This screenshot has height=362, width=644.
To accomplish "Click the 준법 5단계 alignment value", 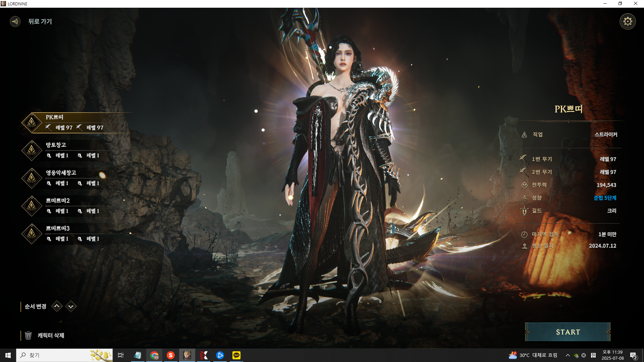I will tap(605, 198).
